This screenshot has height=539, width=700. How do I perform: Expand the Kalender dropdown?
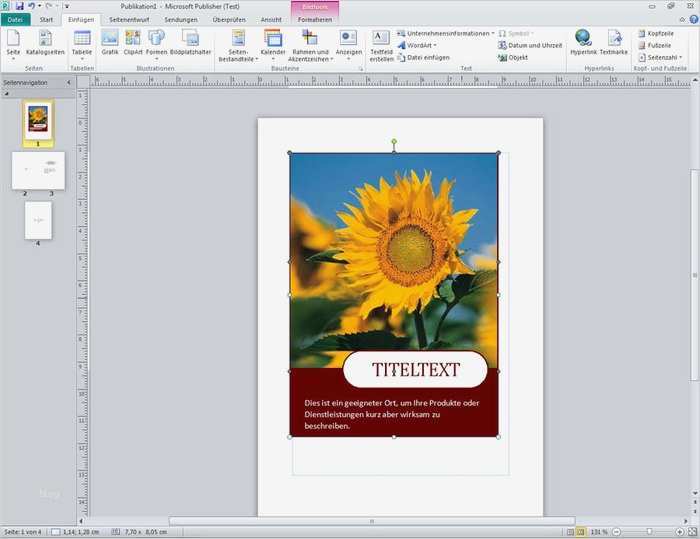click(x=272, y=58)
